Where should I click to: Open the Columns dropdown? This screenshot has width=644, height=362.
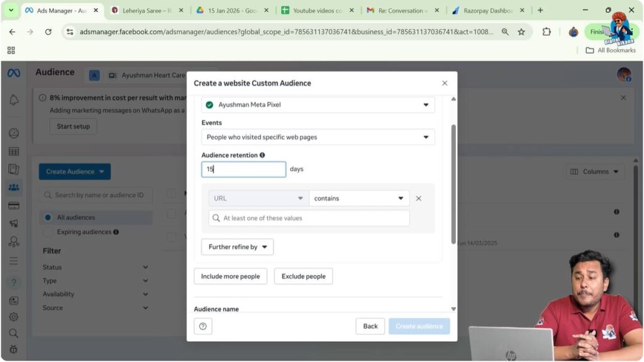[x=595, y=171]
